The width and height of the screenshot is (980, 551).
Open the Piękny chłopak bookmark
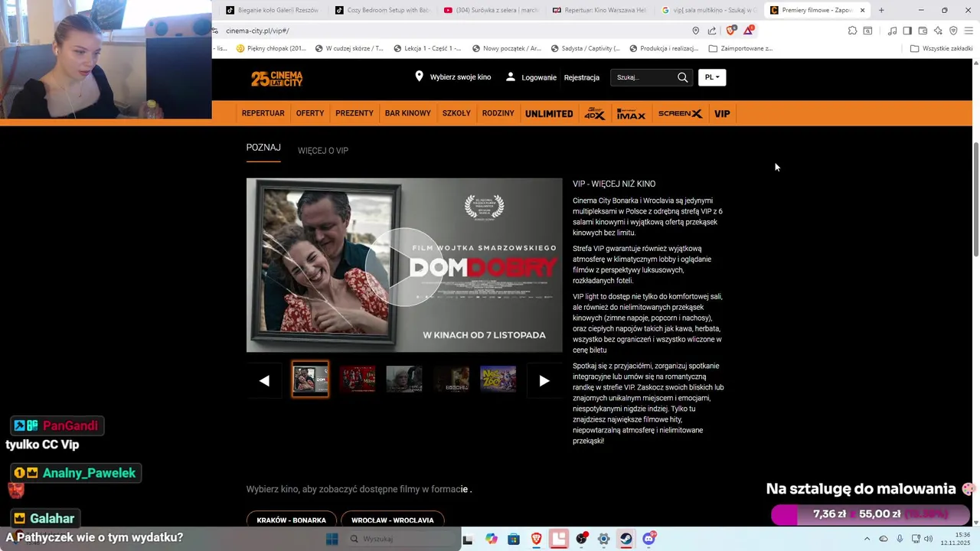[x=271, y=48]
